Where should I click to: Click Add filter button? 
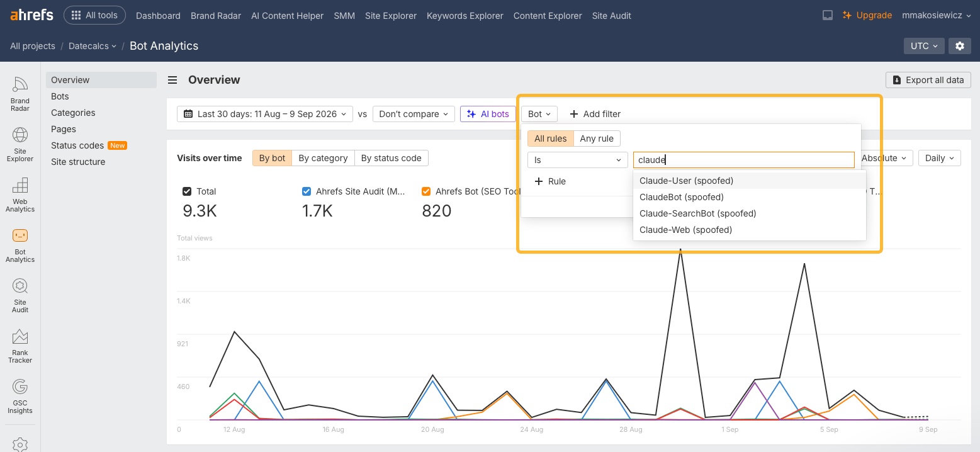click(595, 114)
